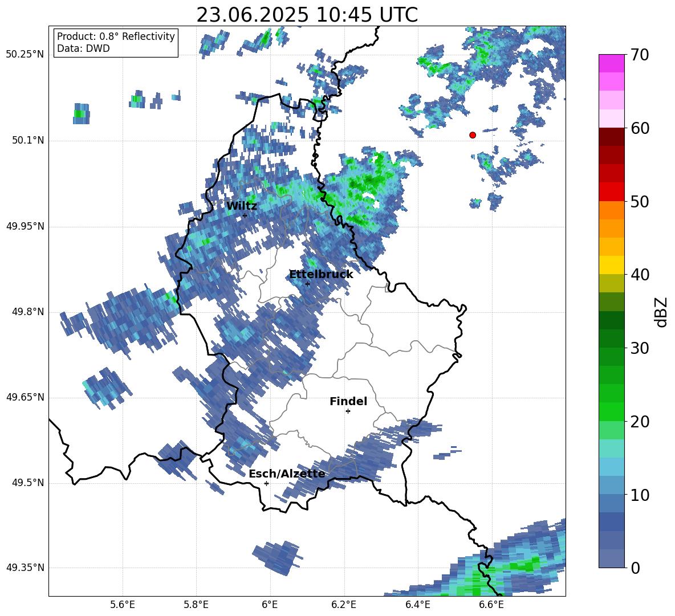
Task: Click the 6.6°E longitude label
Action: pyautogui.click(x=491, y=605)
